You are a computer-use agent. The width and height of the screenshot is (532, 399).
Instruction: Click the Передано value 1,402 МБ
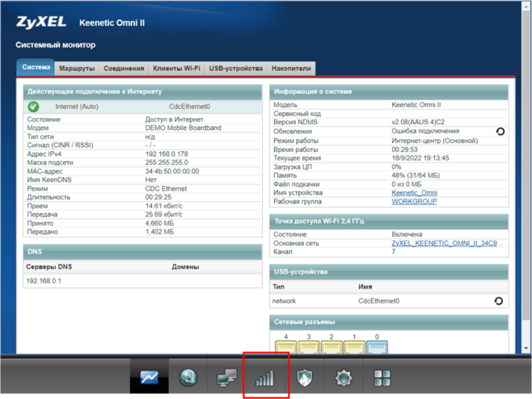(x=159, y=232)
